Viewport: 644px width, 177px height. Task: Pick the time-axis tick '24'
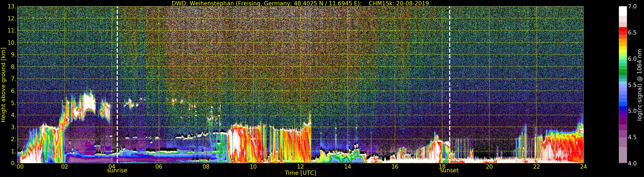(x=583, y=167)
